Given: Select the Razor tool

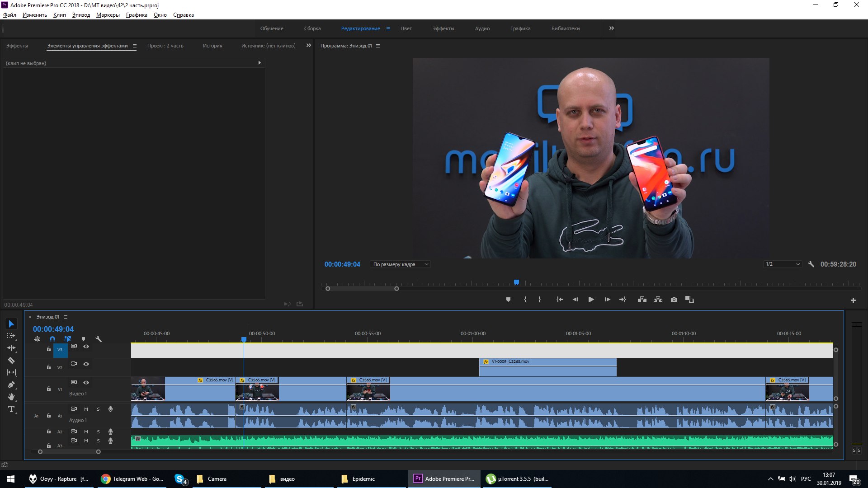Looking at the screenshot, I should (x=11, y=360).
